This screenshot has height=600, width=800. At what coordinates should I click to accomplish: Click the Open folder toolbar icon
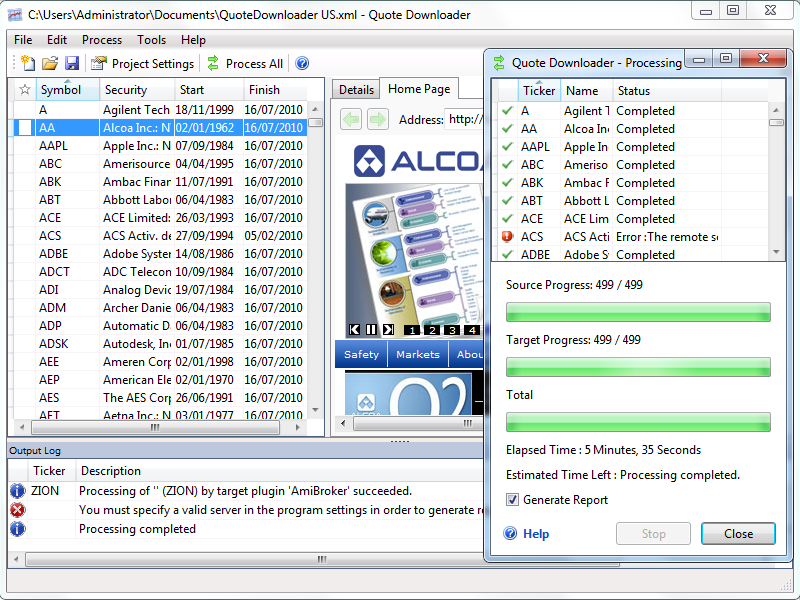(x=49, y=63)
